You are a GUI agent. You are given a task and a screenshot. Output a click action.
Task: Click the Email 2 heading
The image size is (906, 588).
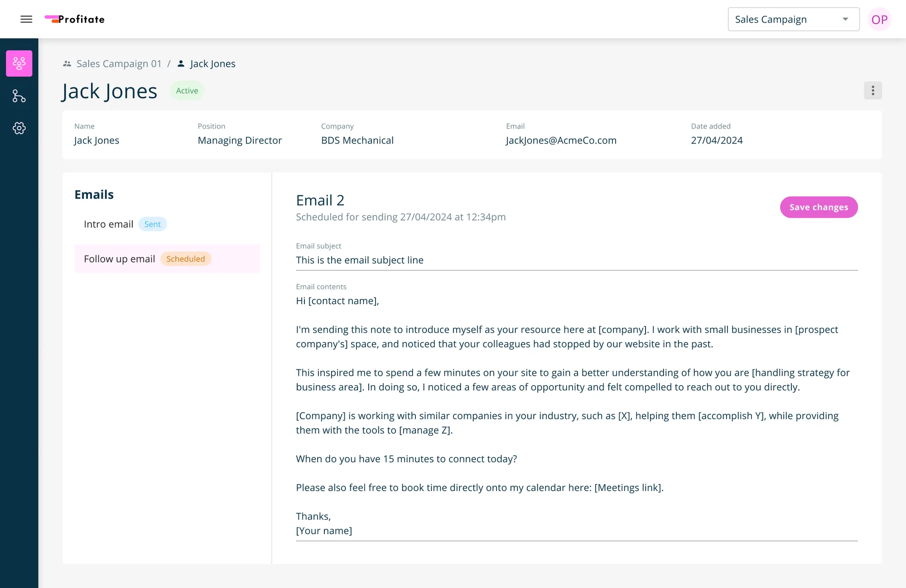coord(320,200)
